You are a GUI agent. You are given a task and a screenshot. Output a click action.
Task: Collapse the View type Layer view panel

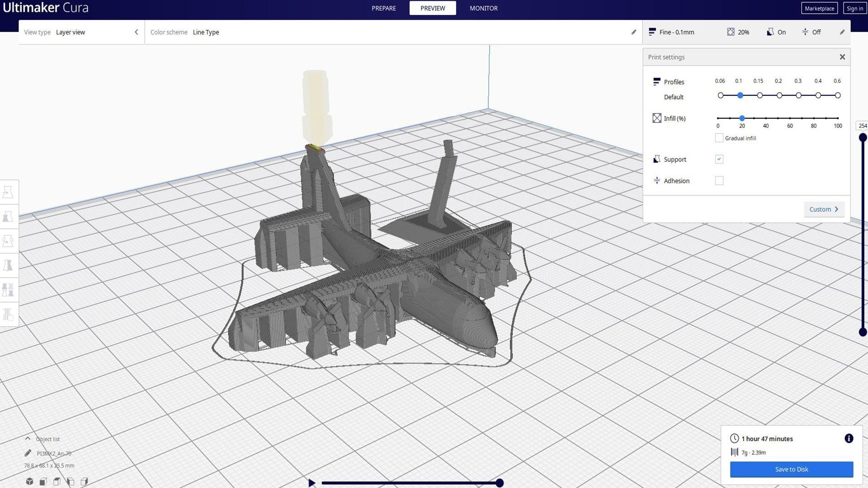136,32
